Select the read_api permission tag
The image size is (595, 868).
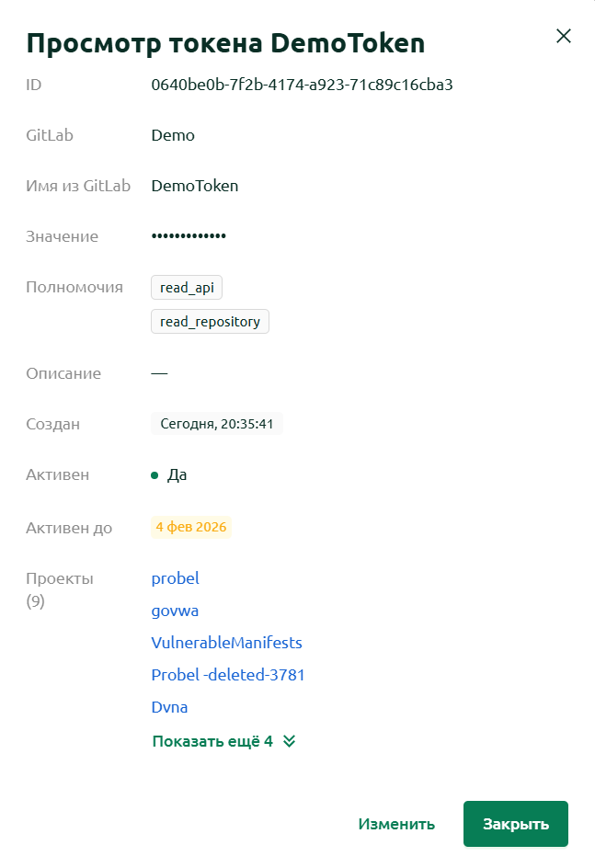pos(187,287)
